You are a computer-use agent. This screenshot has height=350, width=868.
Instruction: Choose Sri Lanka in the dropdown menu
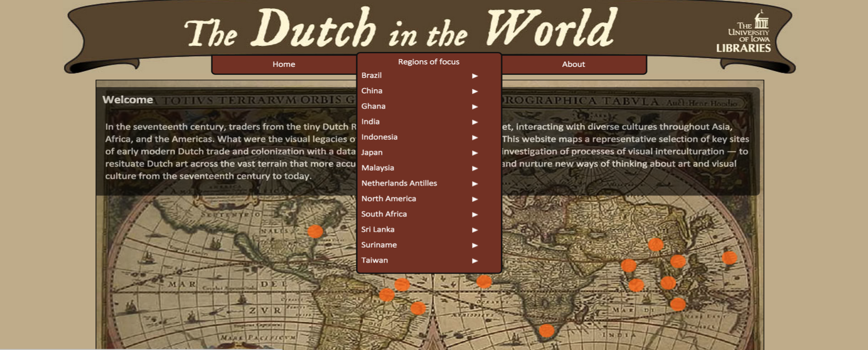[x=378, y=230]
